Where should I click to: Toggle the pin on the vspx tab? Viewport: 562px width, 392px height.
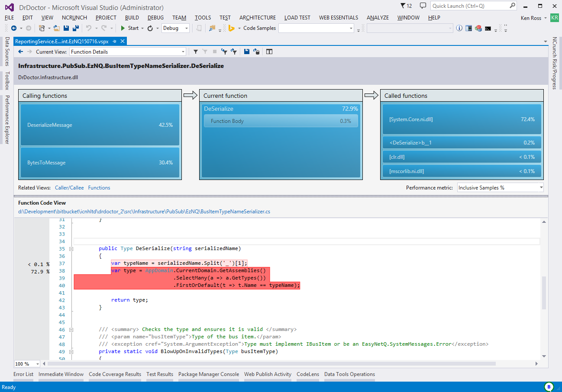click(115, 41)
